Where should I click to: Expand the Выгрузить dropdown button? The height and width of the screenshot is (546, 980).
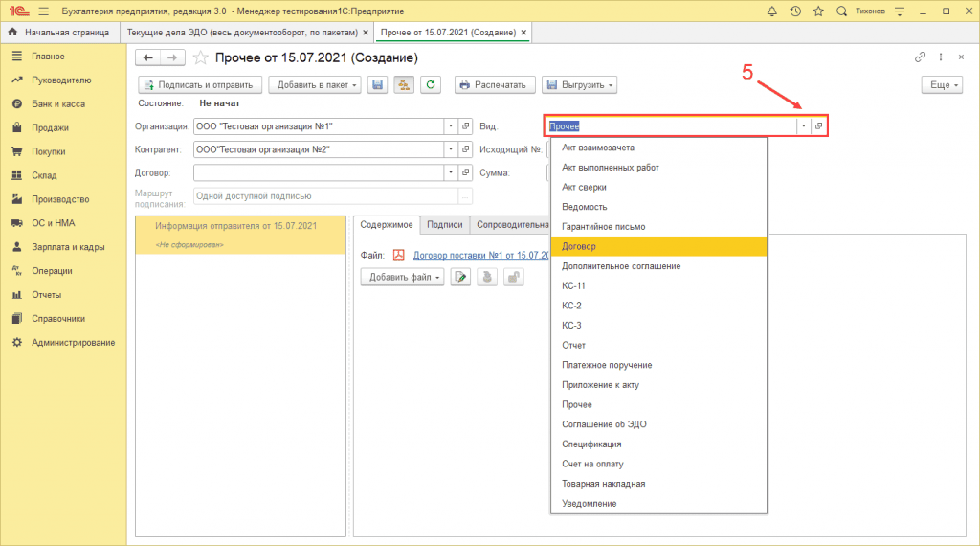[x=579, y=85]
